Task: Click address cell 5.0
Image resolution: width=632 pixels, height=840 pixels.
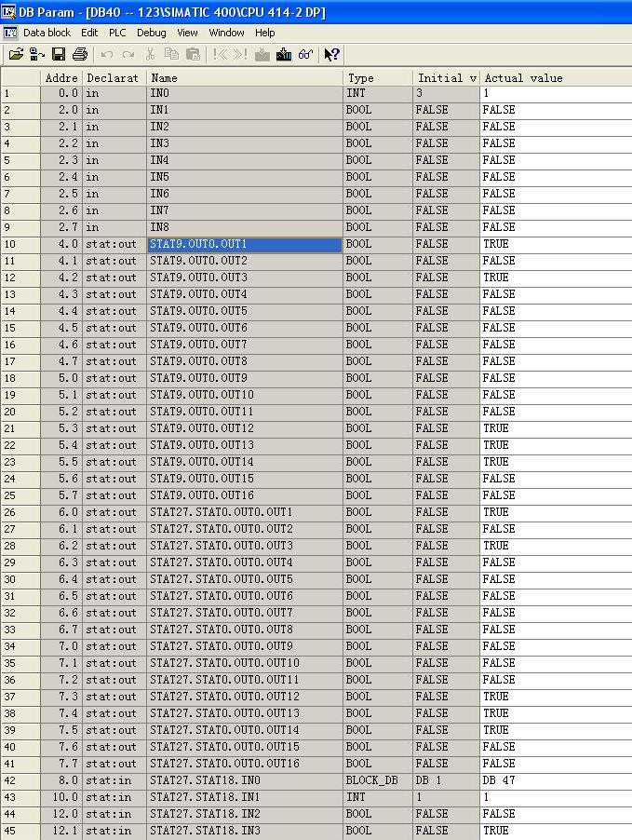Action: (61, 378)
